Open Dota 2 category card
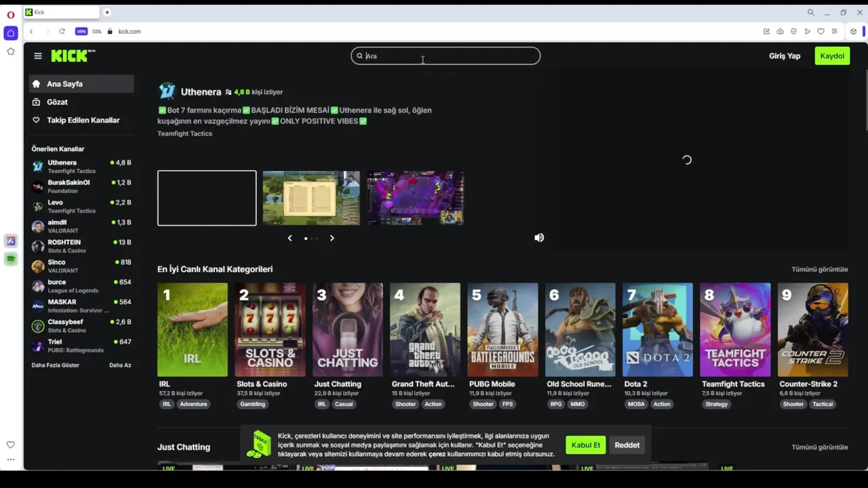Image resolution: width=868 pixels, height=488 pixels. click(x=658, y=329)
